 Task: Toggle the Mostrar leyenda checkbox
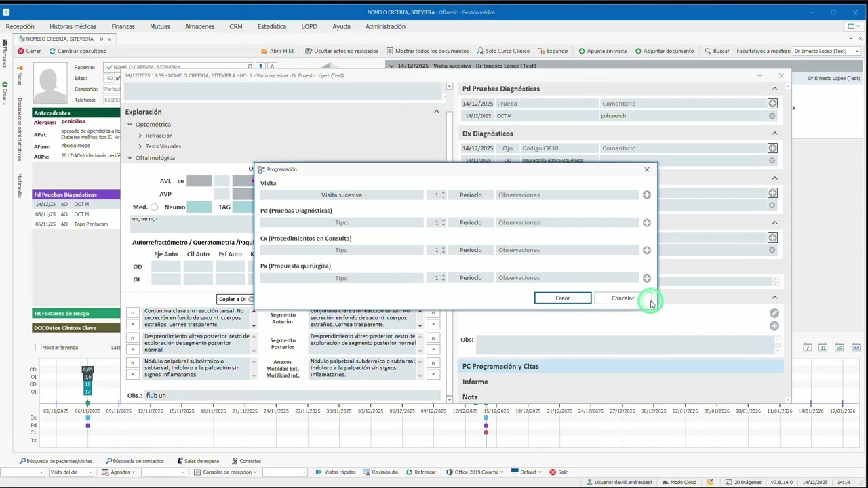pyautogui.click(x=39, y=347)
